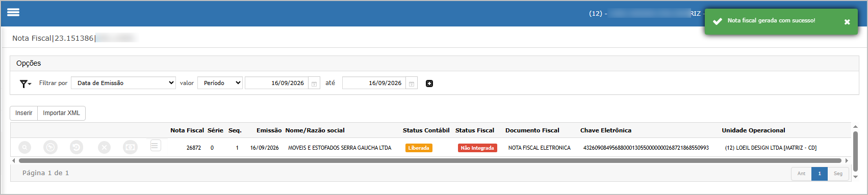Click the Documento Fiscal column header
The width and height of the screenshot is (868, 195).
click(532, 130)
